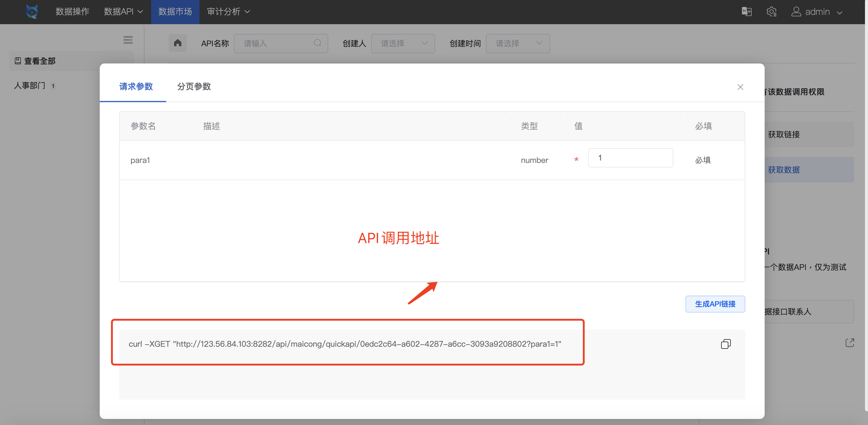This screenshot has height=425, width=868.
Task: Click the 获取数据 button
Action: [783, 170]
